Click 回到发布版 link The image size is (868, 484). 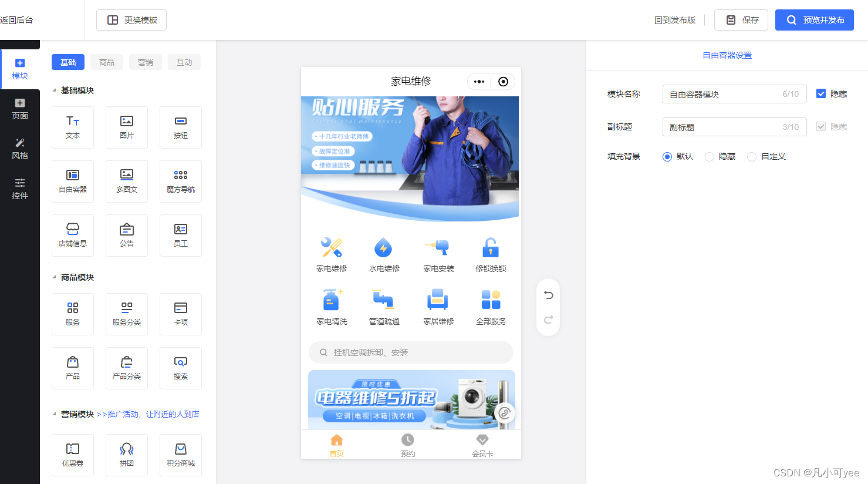[x=675, y=20]
